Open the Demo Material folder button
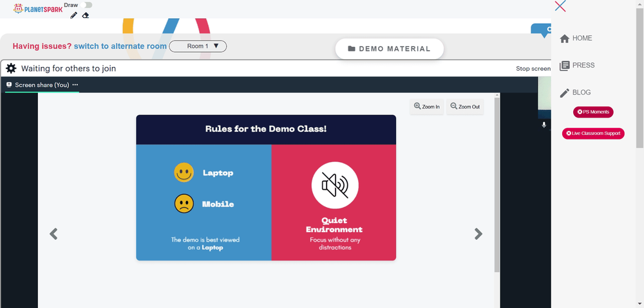The image size is (644, 308). (x=390, y=49)
